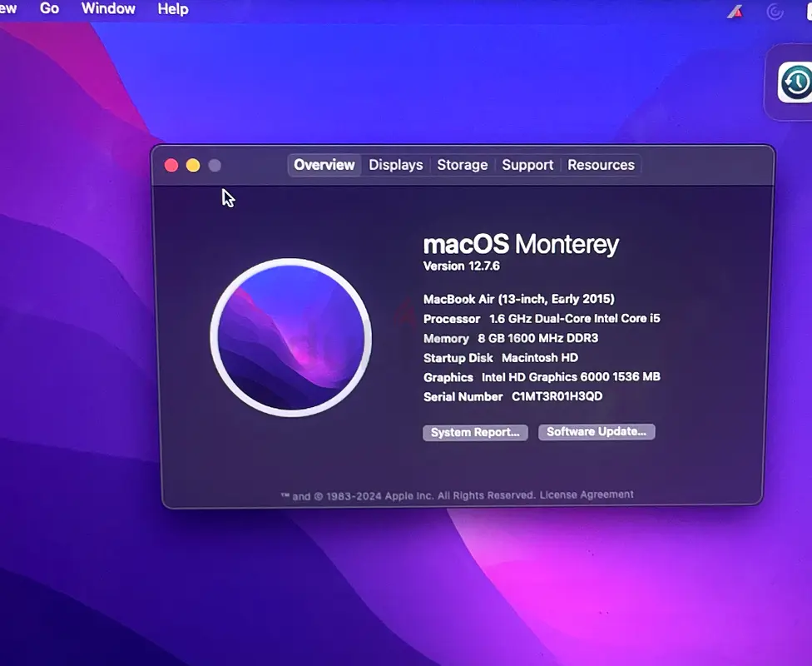Click the 8 GB 1600 MHz DDR3 text
This screenshot has width=812, height=666.
537,338
